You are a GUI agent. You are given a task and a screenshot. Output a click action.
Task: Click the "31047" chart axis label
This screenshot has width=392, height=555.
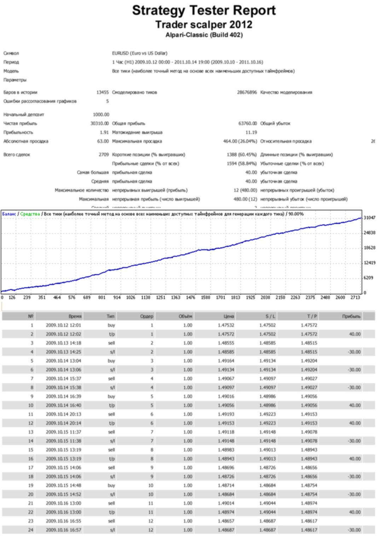[x=370, y=218]
